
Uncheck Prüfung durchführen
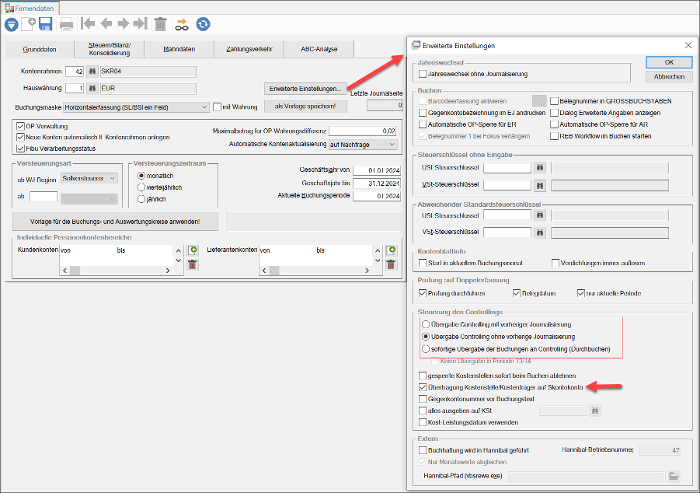pos(422,293)
